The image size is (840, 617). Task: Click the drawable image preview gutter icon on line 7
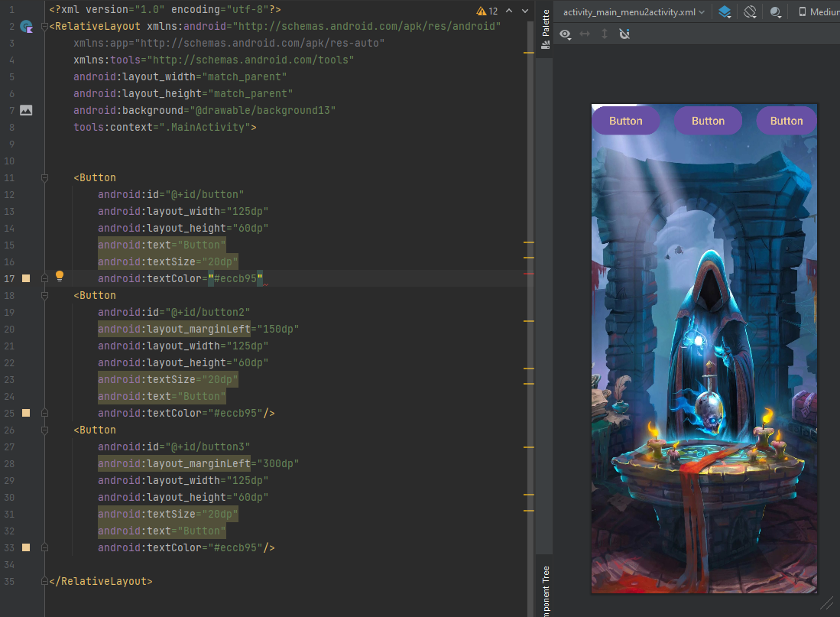pyautogui.click(x=26, y=110)
